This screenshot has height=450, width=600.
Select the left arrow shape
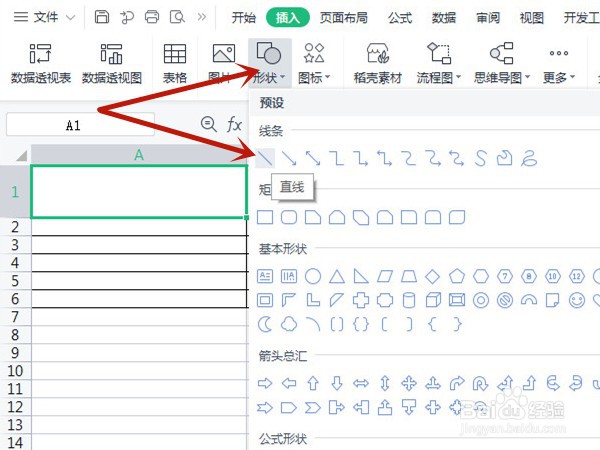[x=289, y=383]
